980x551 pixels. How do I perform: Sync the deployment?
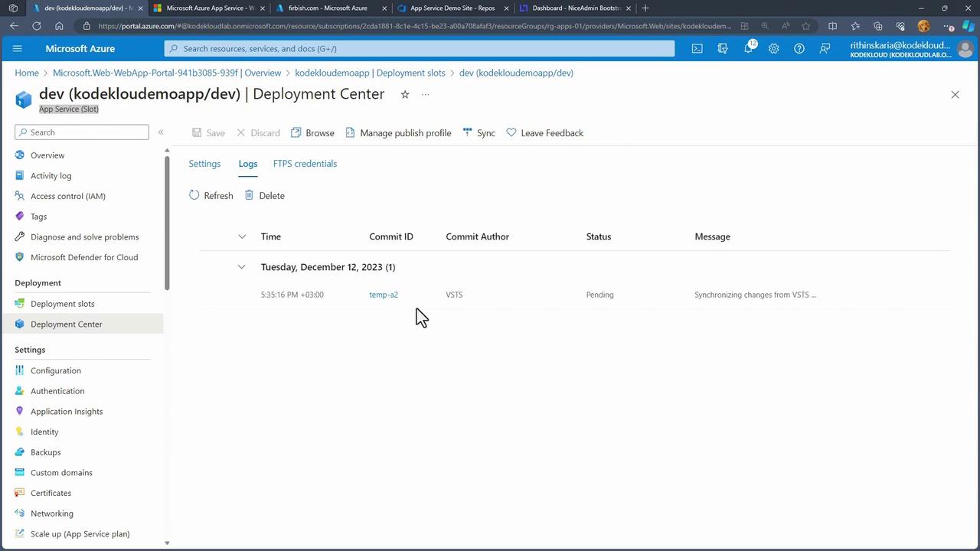click(479, 133)
